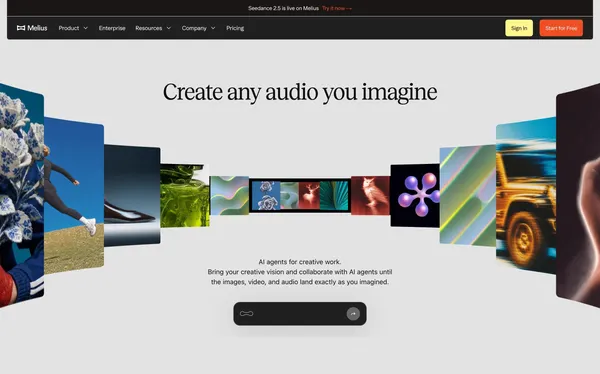Open the jumping runner on blue sky image

74,195
